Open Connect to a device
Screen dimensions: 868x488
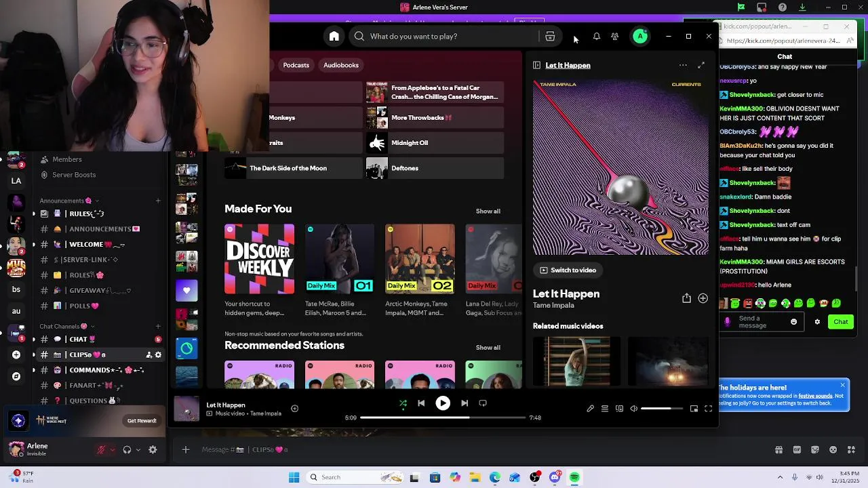pos(619,409)
